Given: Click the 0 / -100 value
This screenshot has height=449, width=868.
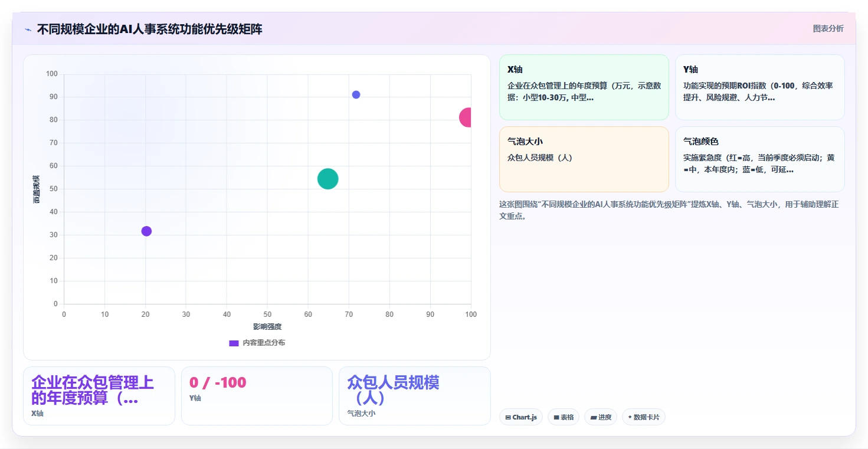Looking at the screenshot, I should (x=218, y=382).
